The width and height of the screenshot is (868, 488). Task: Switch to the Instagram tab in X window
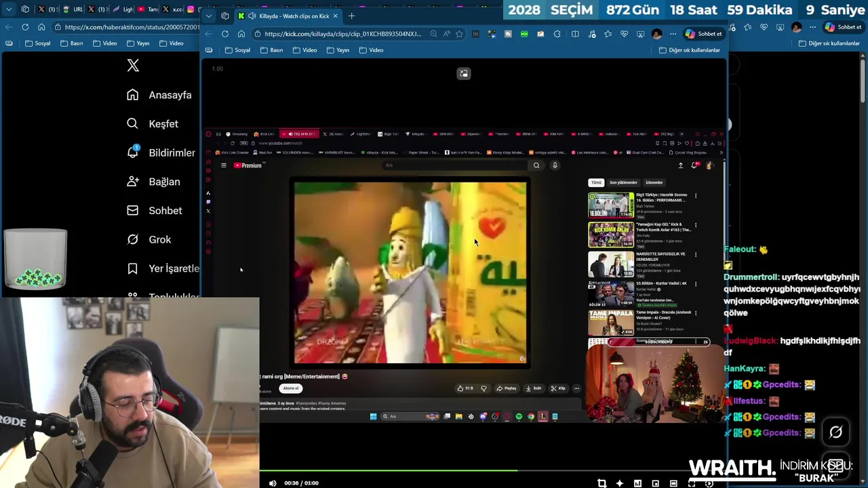point(192,9)
